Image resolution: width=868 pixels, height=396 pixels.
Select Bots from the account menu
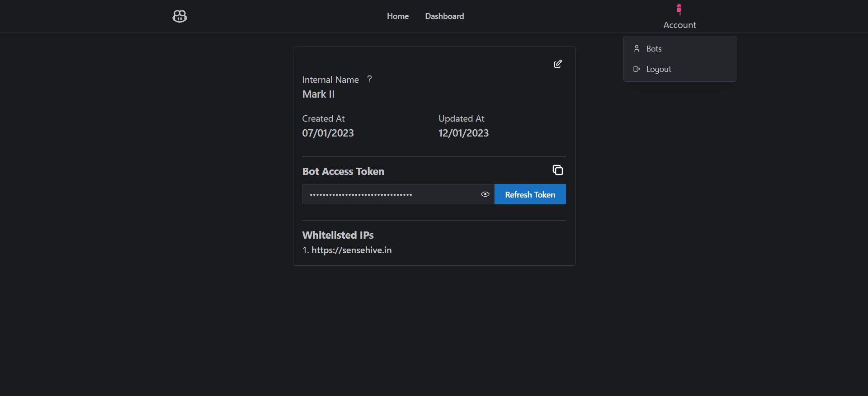680,49
